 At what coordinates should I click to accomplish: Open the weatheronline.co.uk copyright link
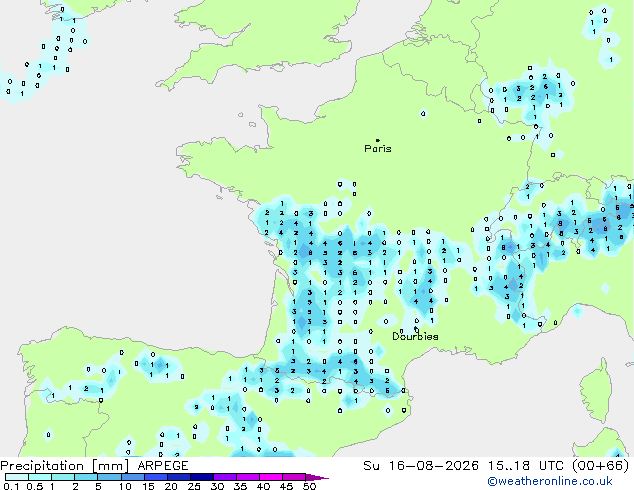click(x=549, y=481)
